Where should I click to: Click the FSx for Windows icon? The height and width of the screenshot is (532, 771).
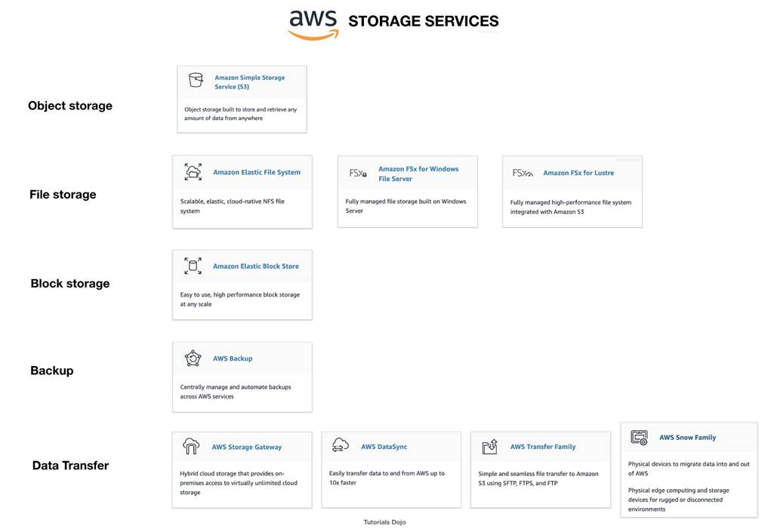pyautogui.click(x=358, y=173)
